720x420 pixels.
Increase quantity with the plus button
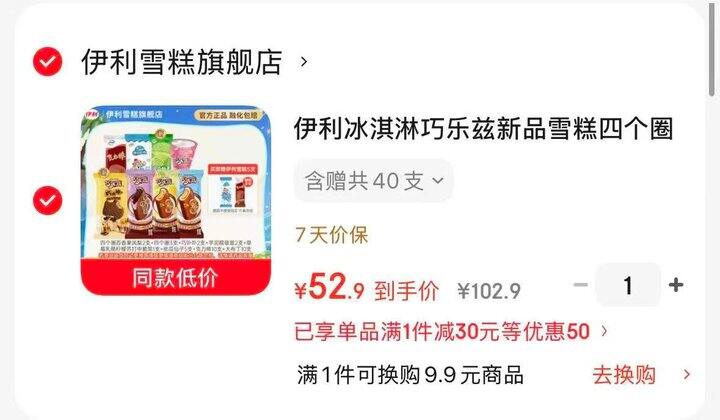676,285
